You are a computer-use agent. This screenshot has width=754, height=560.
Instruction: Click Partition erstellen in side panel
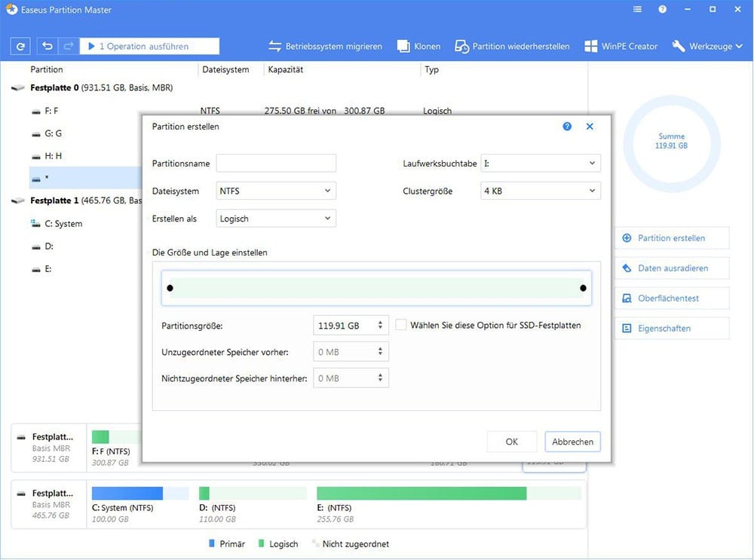(x=672, y=238)
